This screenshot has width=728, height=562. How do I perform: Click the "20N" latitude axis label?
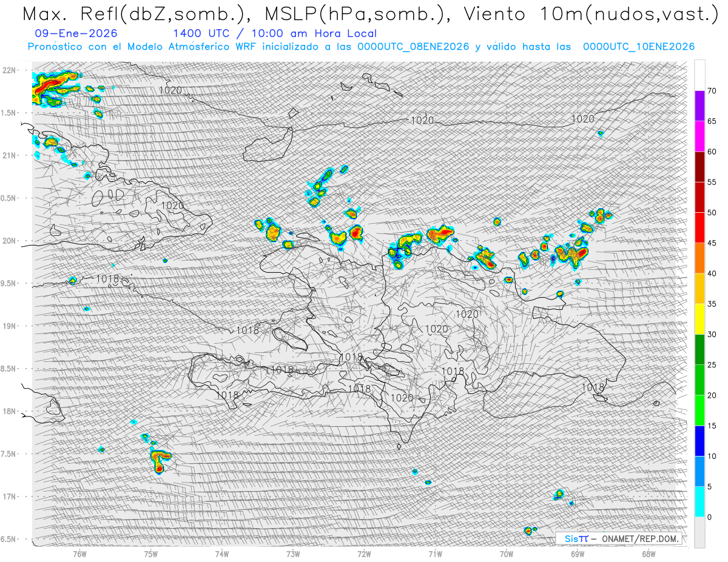click(10, 241)
